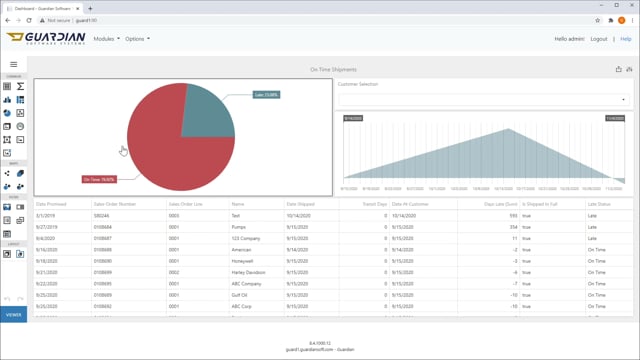This screenshot has height=360, width=640.
Task: Undo the last dashboard change
Action: [x=7, y=299]
